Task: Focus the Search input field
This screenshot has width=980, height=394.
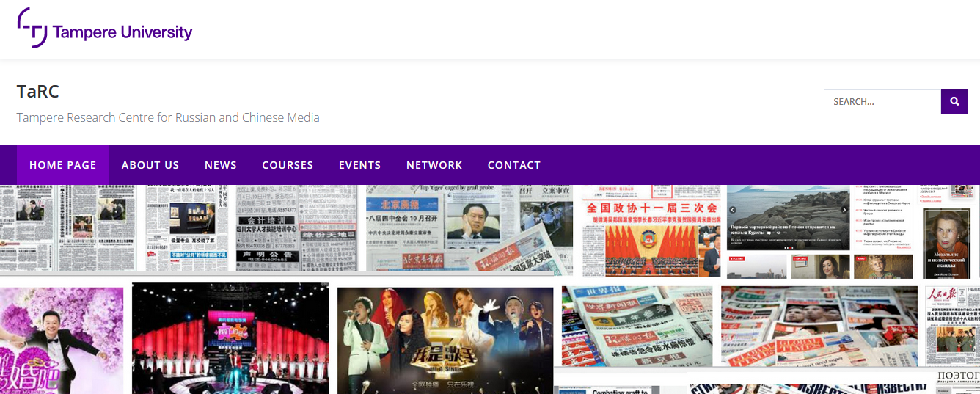Action: (882, 102)
